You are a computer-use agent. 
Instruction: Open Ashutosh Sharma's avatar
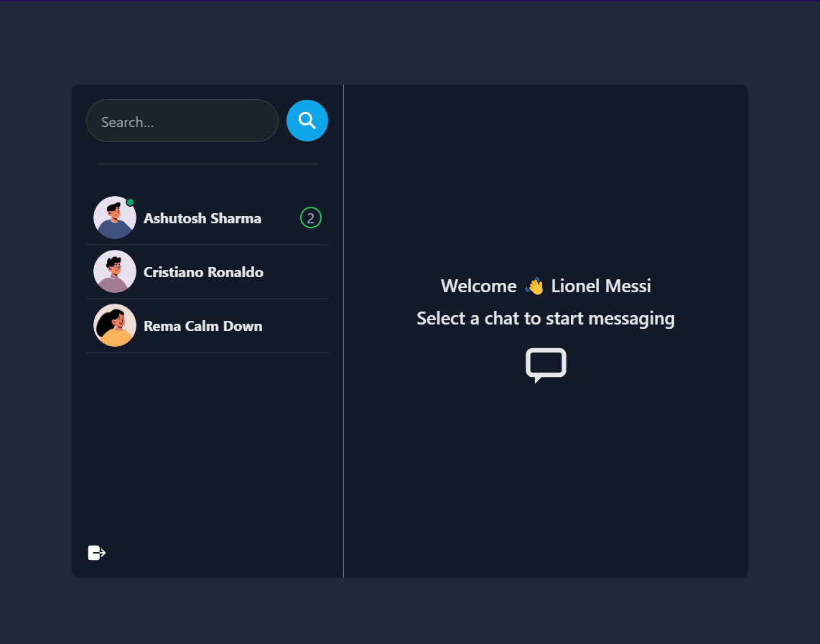(115, 218)
